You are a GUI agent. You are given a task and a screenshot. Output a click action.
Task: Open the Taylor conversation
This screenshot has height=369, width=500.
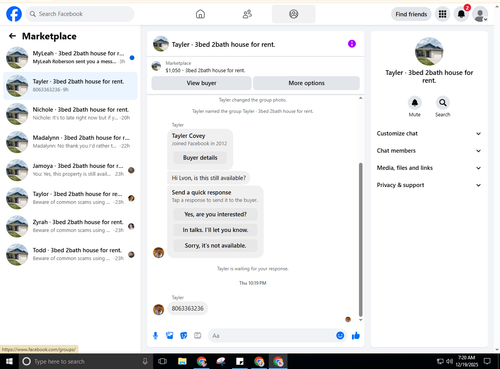point(70,198)
